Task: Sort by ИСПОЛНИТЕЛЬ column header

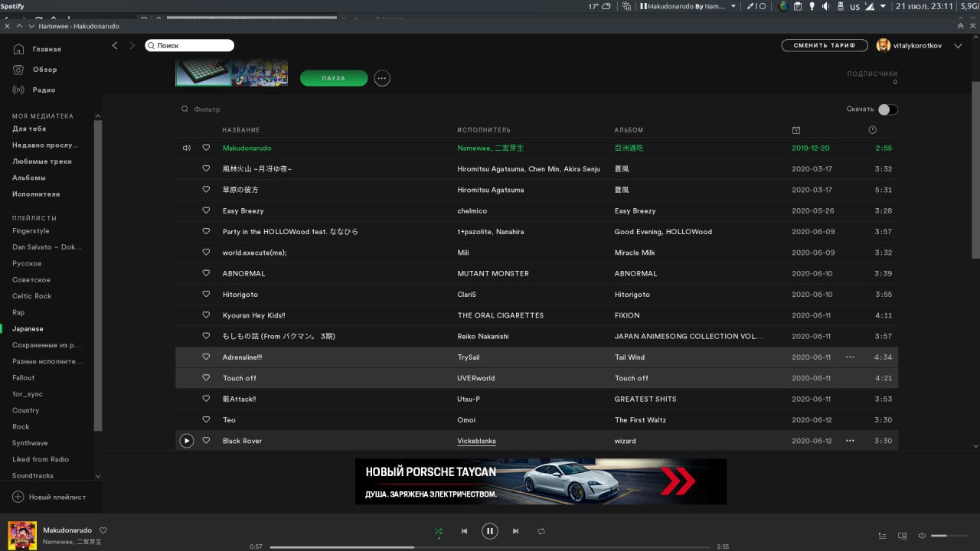Action: [x=484, y=130]
